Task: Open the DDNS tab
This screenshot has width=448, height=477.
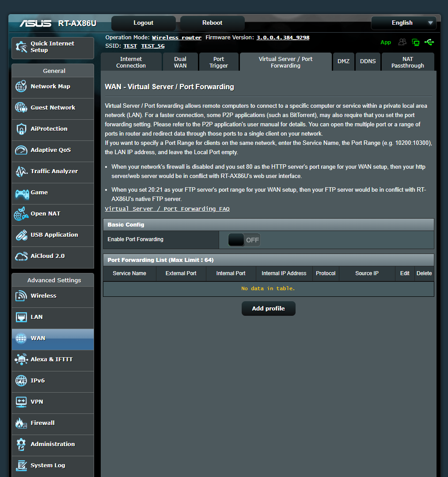Action: click(x=368, y=61)
